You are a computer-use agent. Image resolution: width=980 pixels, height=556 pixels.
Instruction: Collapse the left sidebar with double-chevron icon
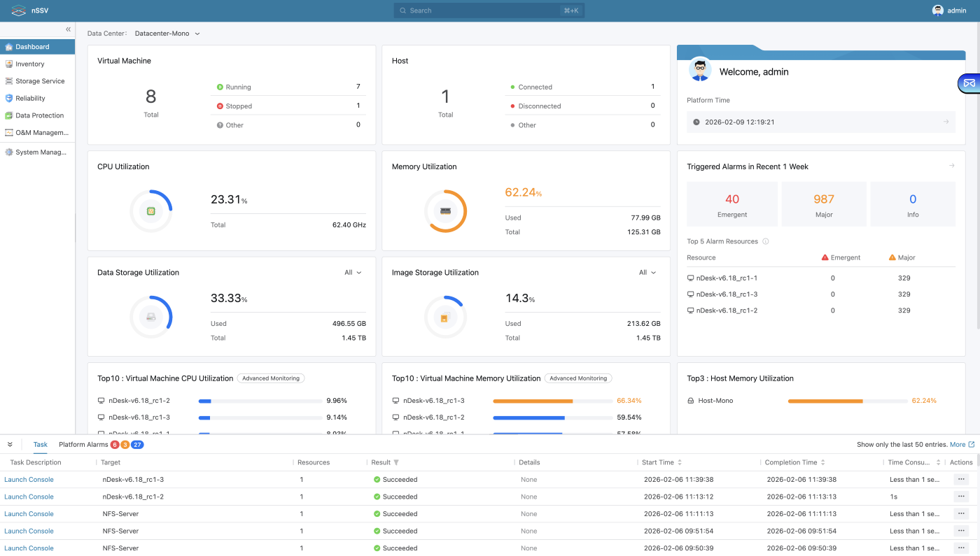pos(68,29)
